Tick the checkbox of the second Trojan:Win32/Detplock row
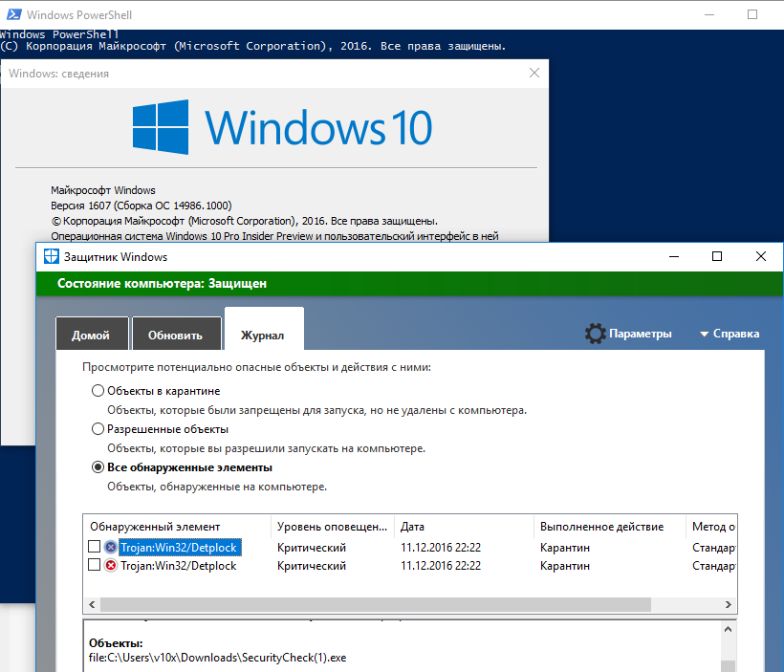The height and width of the screenshot is (672, 784). tap(94, 565)
